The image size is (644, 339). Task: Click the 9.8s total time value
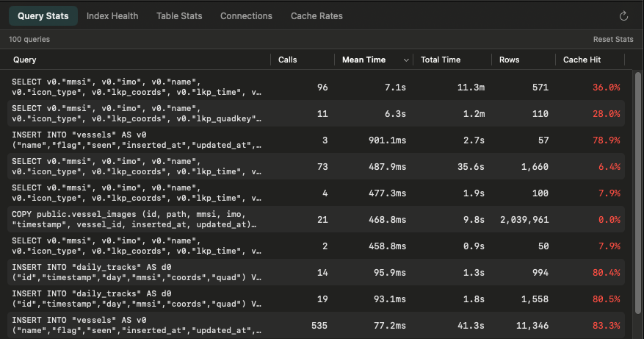pos(474,220)
